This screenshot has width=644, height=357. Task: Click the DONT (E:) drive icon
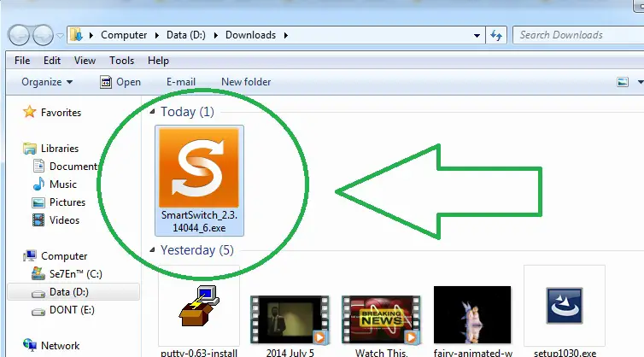pos(38,312)
